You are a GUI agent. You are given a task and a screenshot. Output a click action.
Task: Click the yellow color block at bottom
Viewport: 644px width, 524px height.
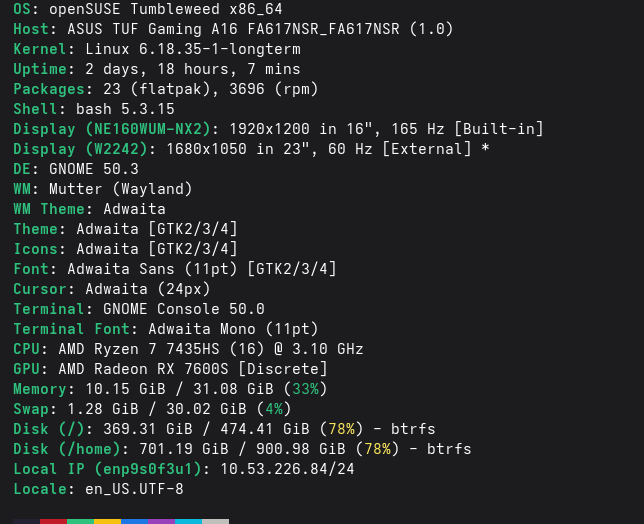[108, 522]
